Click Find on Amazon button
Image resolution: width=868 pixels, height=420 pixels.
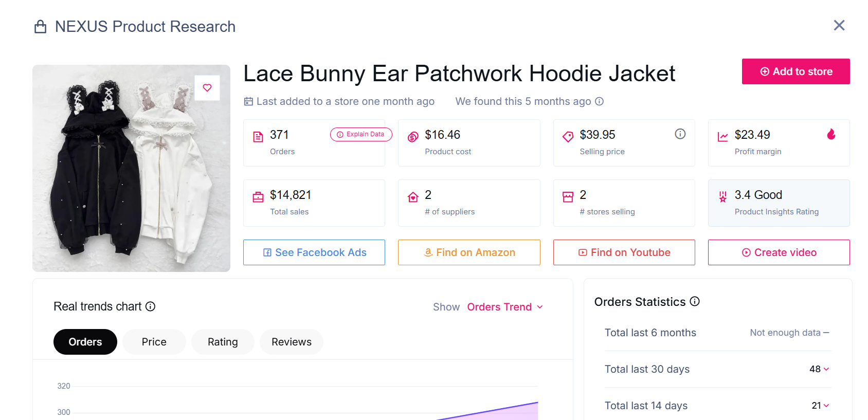pos(469,252)
